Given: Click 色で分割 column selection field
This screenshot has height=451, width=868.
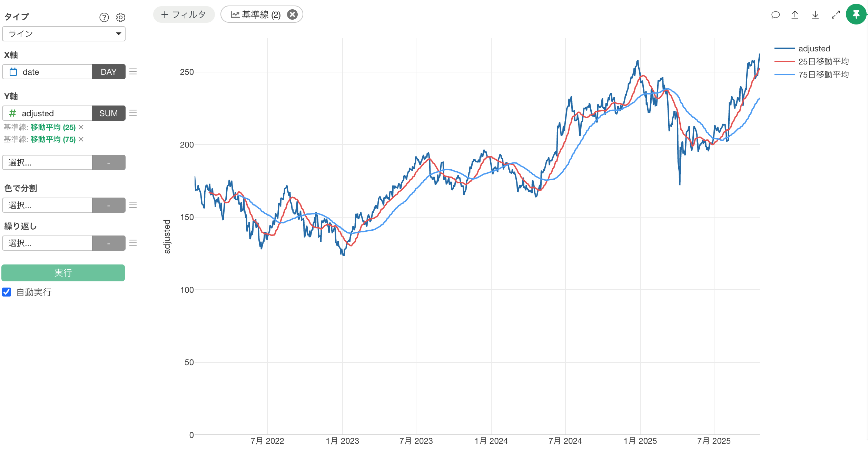Looking at the screenshot, I should [47, 205].
